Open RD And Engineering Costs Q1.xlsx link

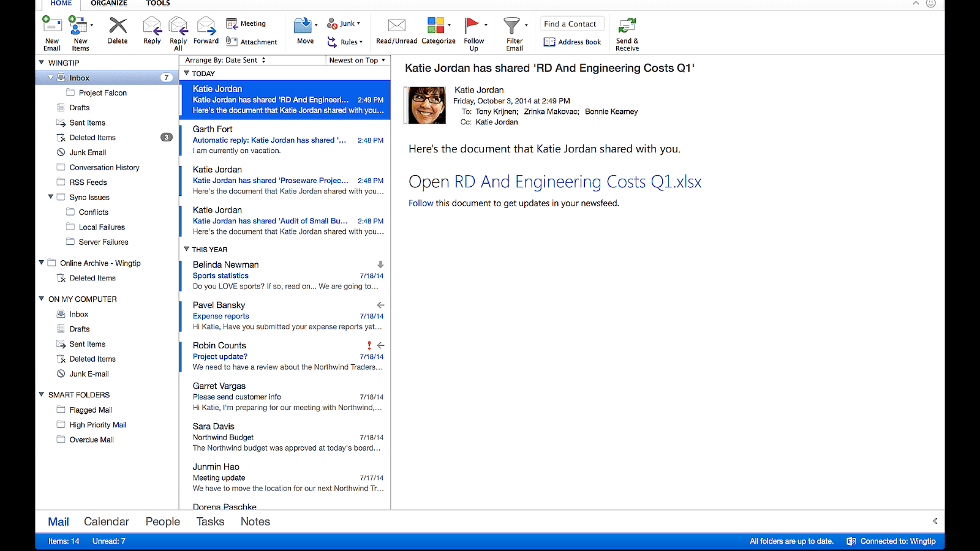(x=576, y=181)
